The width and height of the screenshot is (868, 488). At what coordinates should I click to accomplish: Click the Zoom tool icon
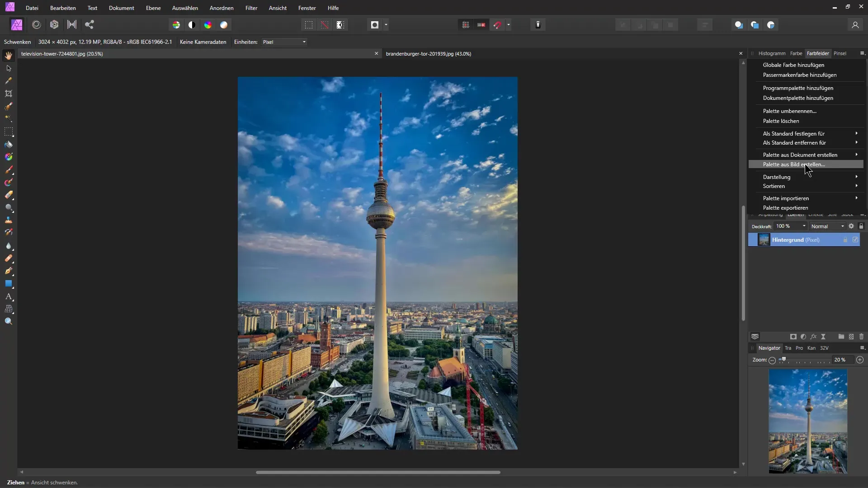8,321
